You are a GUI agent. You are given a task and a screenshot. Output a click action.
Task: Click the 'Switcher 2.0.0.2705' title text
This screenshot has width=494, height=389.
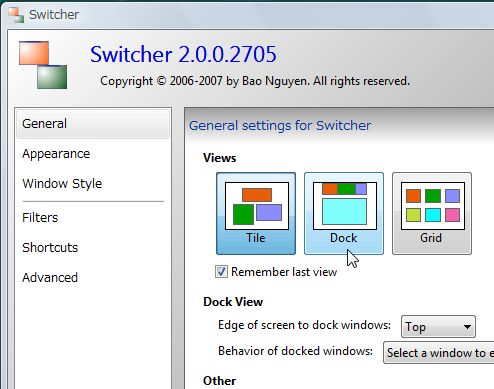(x=183, y=54)
